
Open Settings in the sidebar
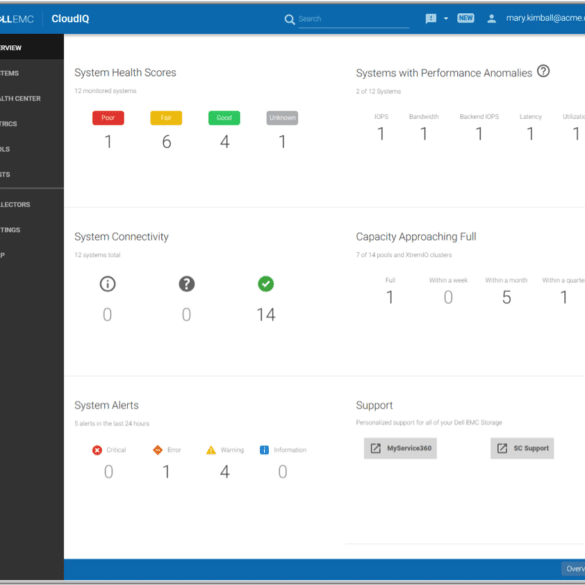click(32, 230)
